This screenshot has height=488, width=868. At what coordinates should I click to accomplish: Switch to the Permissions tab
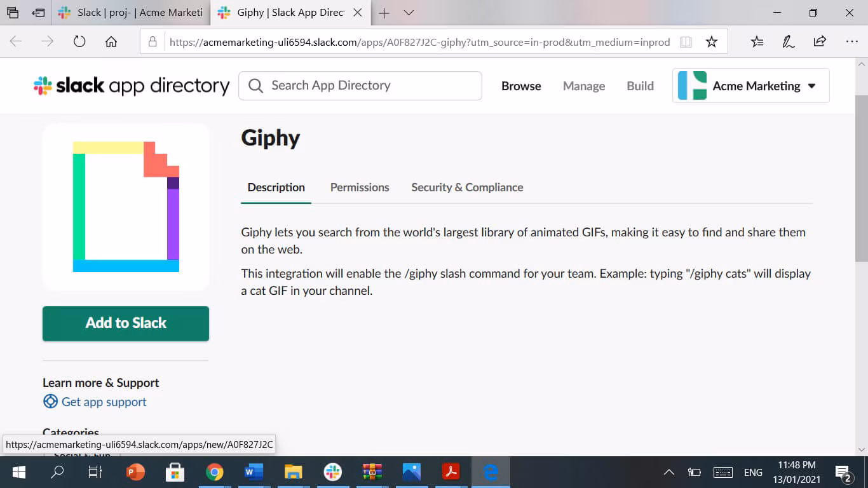point(360,187)
